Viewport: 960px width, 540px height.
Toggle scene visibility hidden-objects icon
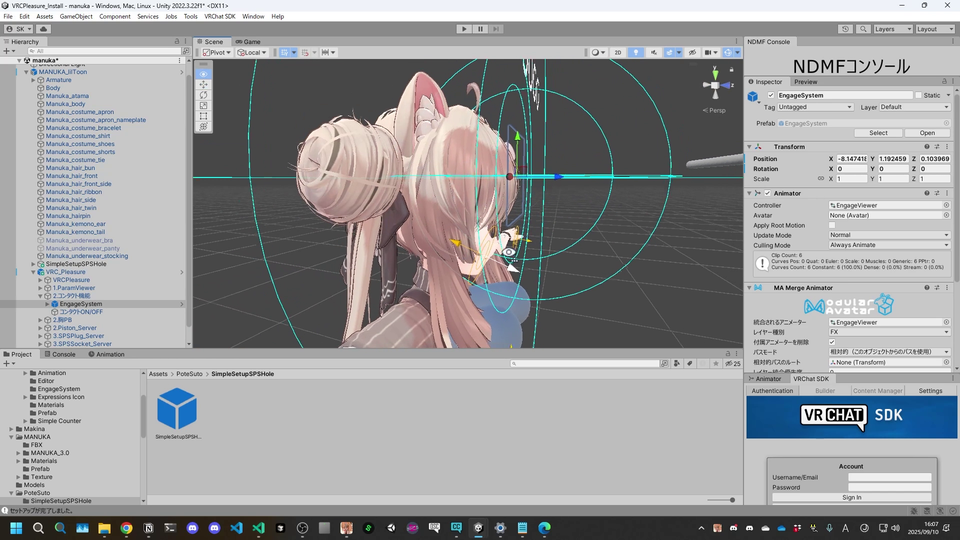click(692, 53)
